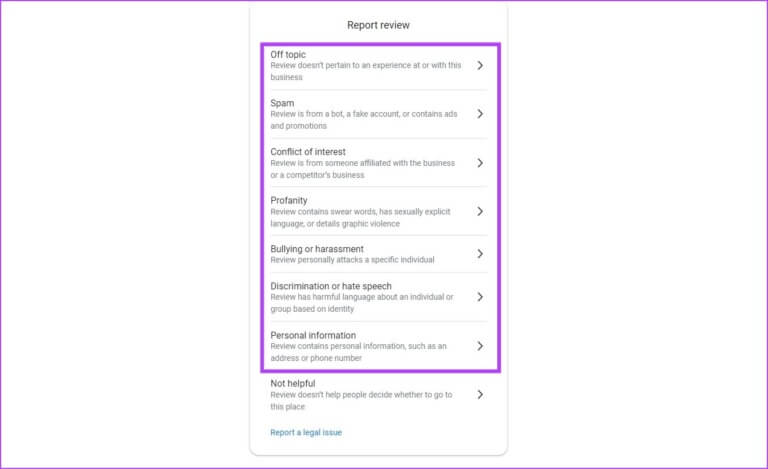Screen dimensions: 768x469
Task: Click the chevron arrow beside Spam
Action: click(x=480, y=114)
